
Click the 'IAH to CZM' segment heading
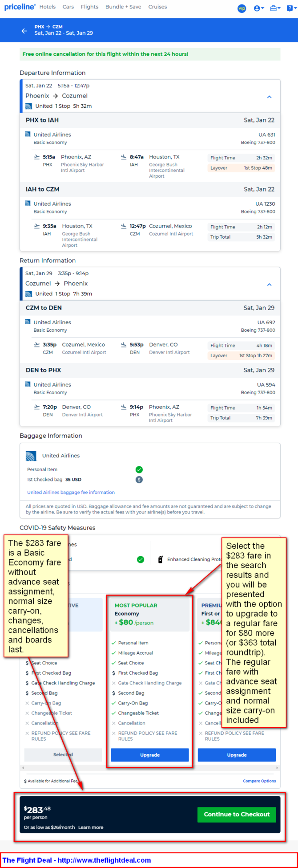click(x=42, y=189)
